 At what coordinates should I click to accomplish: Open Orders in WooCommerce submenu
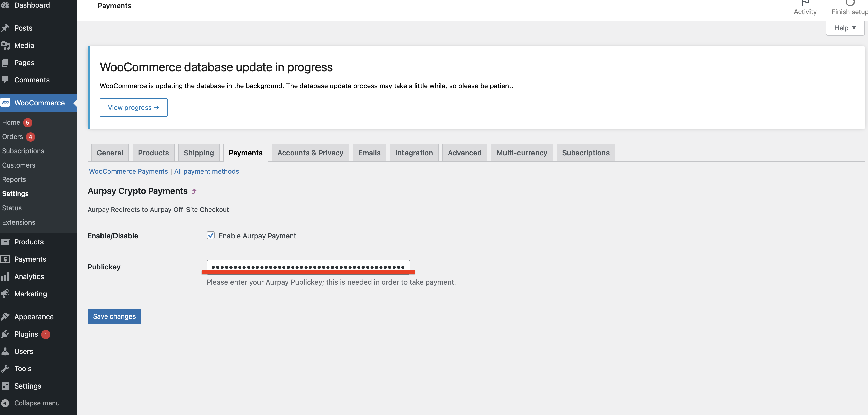(x=12, y=136)
